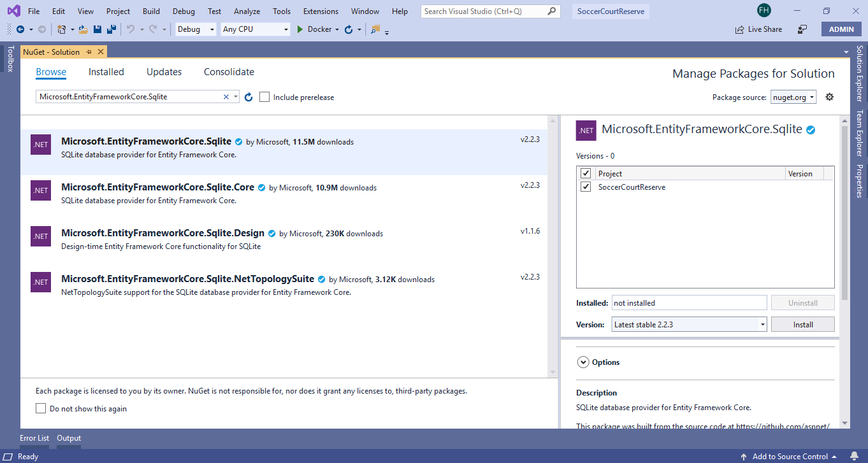The width and height of the screenshot is (868, 463).
Task: Click the ADMIN button
Action: tap(841, 29)
